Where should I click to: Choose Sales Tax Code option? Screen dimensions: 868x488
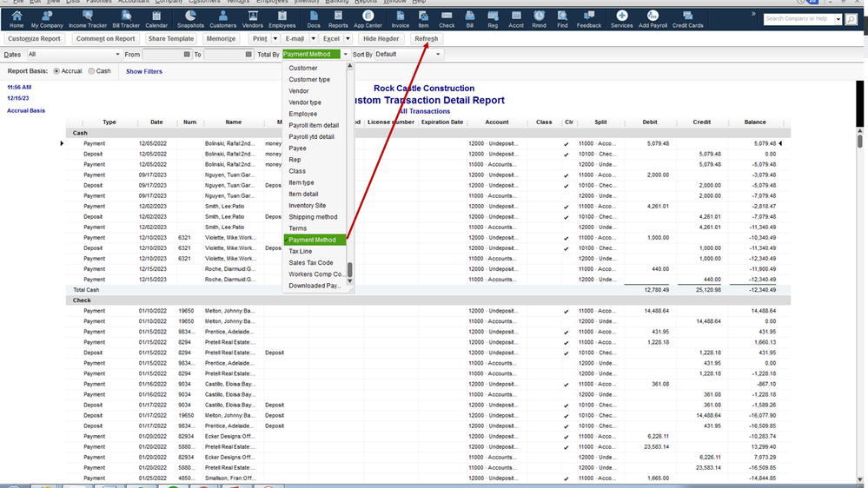tap(310, 263)
